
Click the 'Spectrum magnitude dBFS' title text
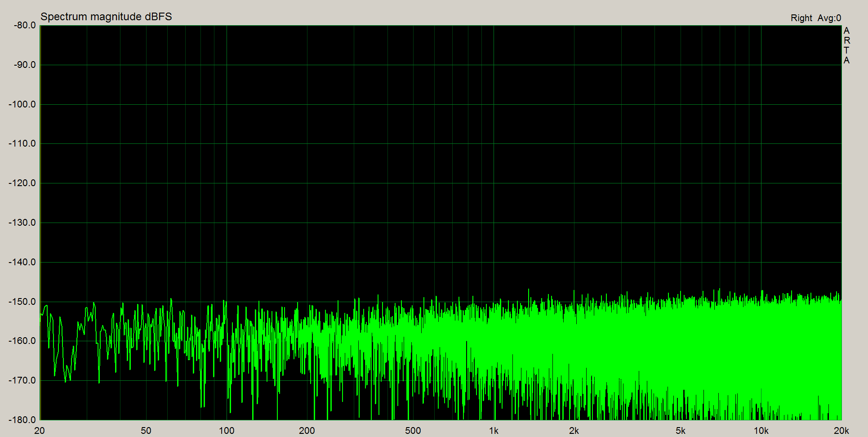[x=106, y=17]
